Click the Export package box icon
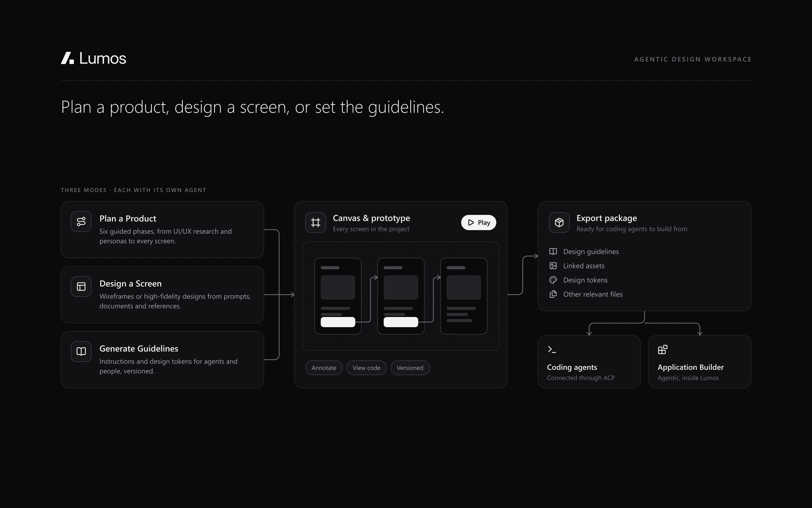This screenshot has height=508, width=812. (559, 223)
